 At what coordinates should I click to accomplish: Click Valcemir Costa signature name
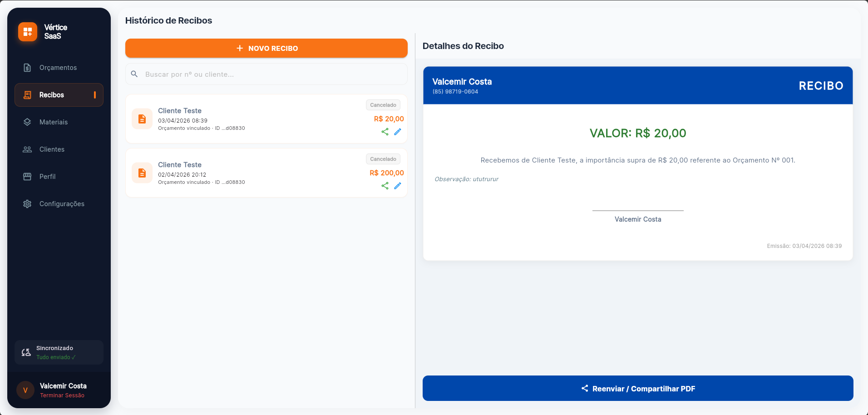point(638,219)
